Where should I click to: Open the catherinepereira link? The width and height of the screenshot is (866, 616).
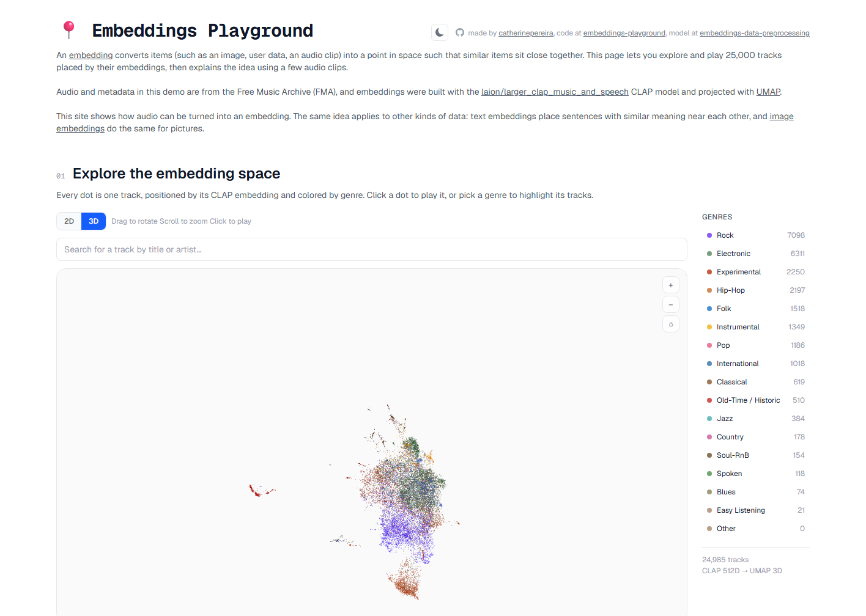pos(526,33)
